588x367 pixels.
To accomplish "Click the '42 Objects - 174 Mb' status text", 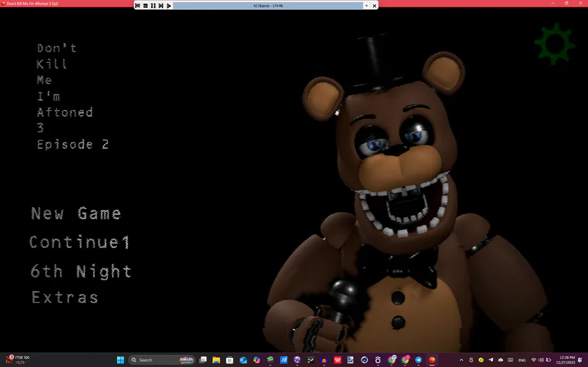I will tap(268, 6).
